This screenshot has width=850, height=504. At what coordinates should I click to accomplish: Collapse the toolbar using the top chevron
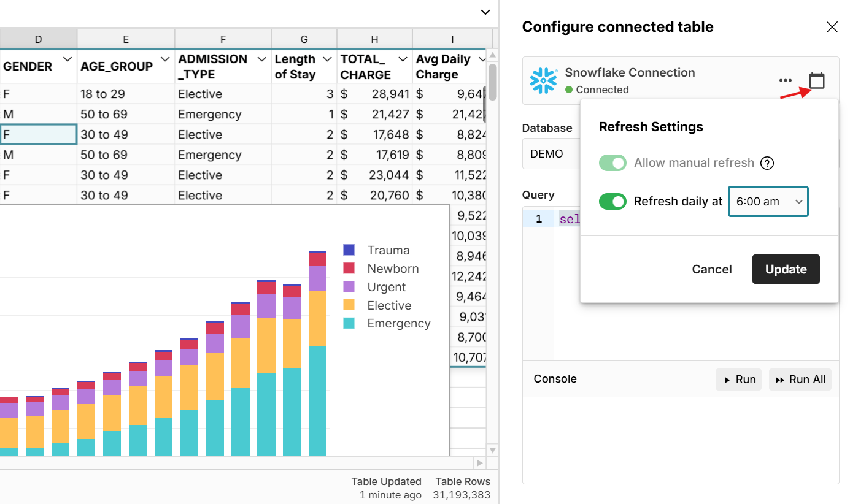click(485, 12)
